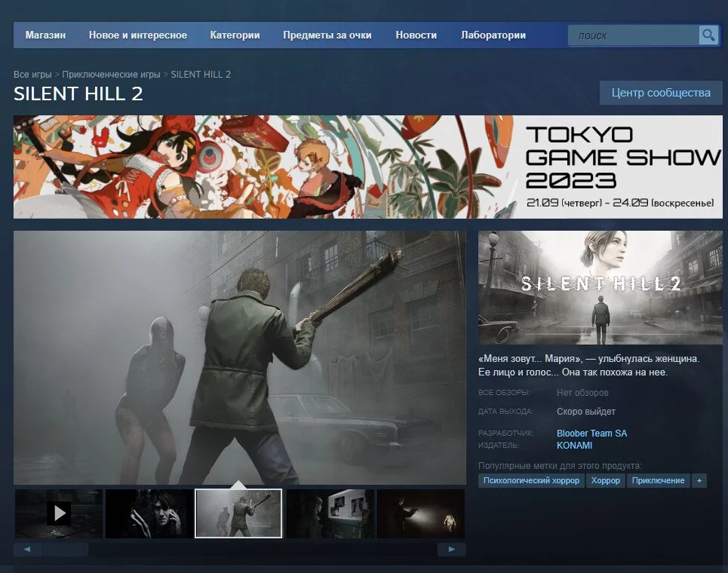
Task: Open Центр сообщества community hub
Action: tap(661, 93)
